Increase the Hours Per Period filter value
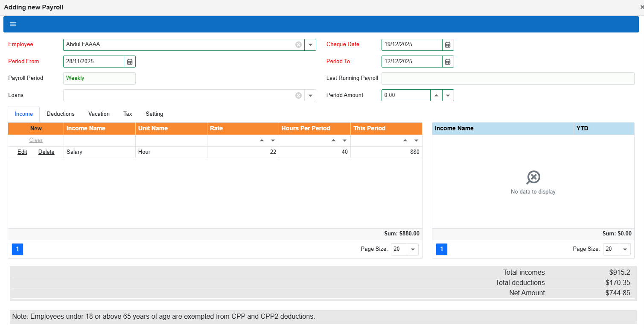The height and width of the screenshot is (329, 644). point(333,141)
